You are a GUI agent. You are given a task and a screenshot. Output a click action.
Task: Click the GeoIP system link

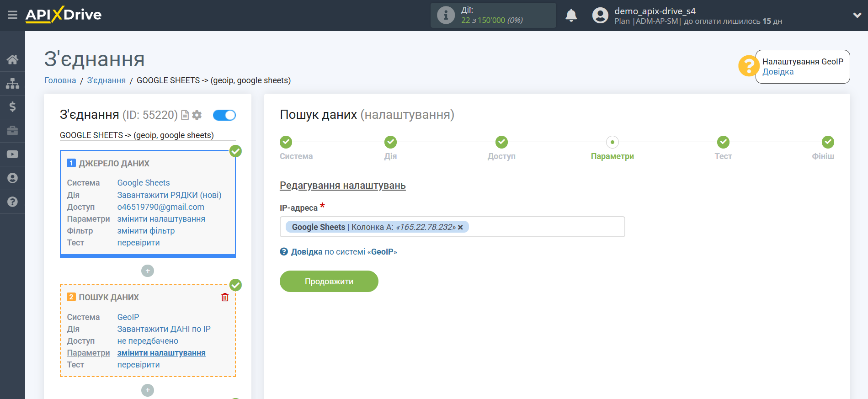(x=128, y=317)
